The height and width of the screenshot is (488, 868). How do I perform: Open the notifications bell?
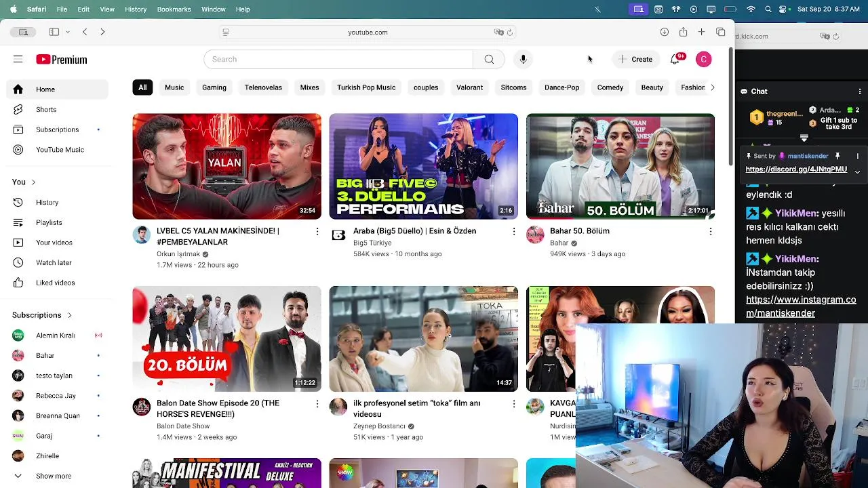point(675,60)
